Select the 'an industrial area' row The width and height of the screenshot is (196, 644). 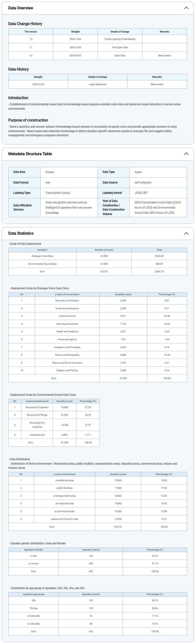pos(64,503)
